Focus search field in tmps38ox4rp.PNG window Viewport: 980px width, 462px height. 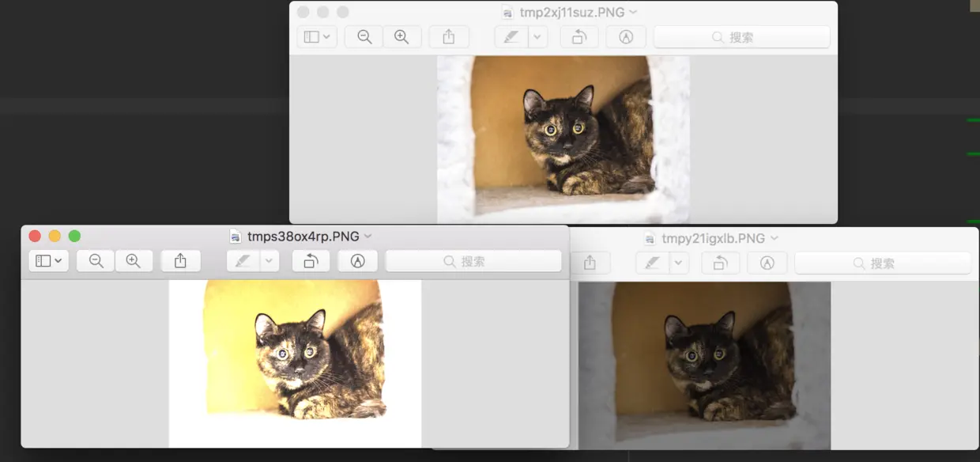[x=473, y=261]
